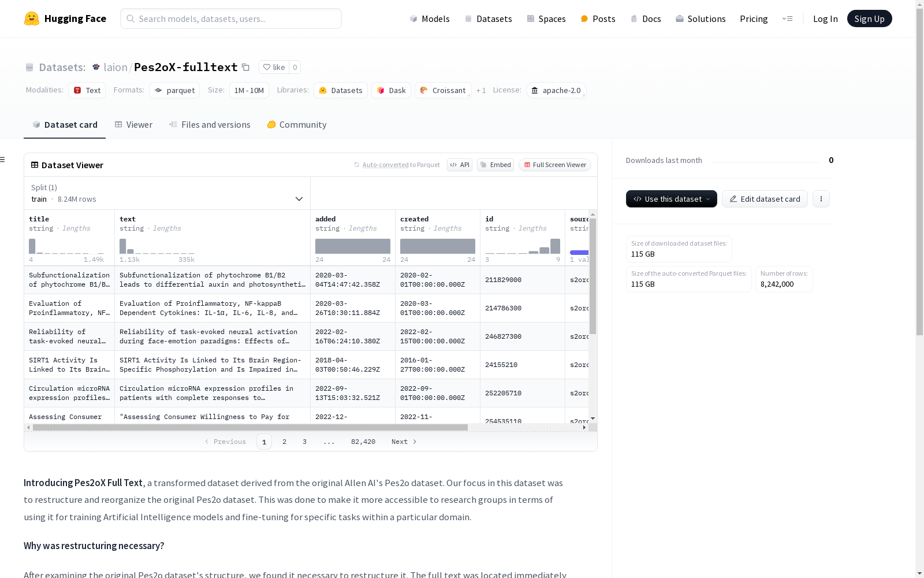The height and width of the screenshot is (578, 924).
Task: Expand the apache-2.0 license tag
Action: pos(556,90)
